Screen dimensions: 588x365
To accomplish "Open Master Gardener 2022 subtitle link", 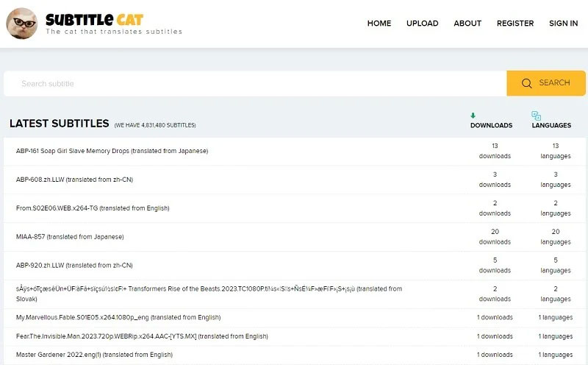I will point(94,355).
